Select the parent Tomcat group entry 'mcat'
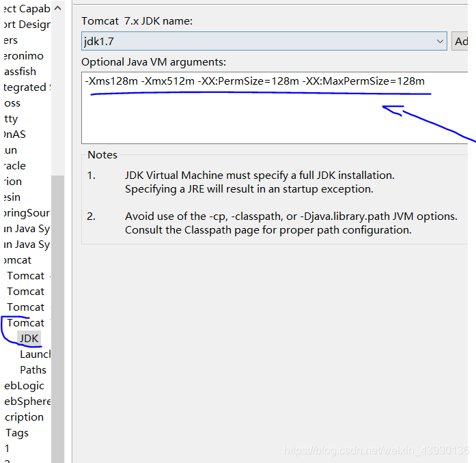The width and height of the screenshot is (476, 463). point(18,260)
